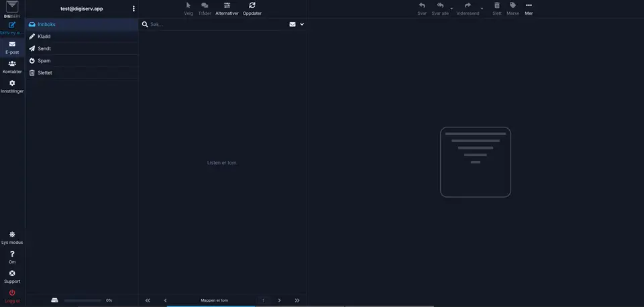Go to last page of list
Image resolution: width=644 pixels, height=307 pixels.
[x=297, y=300]
